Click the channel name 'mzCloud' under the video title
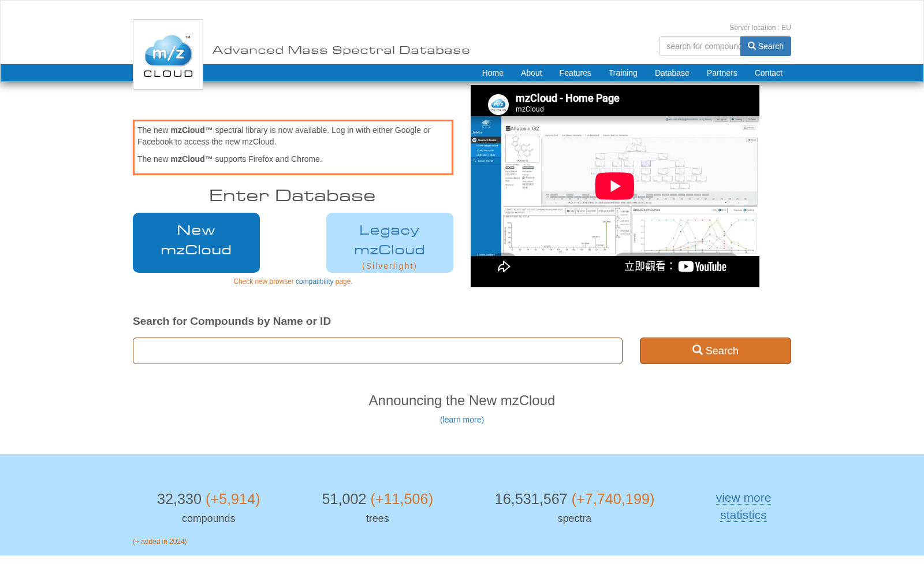 click(x=530, y=109)
